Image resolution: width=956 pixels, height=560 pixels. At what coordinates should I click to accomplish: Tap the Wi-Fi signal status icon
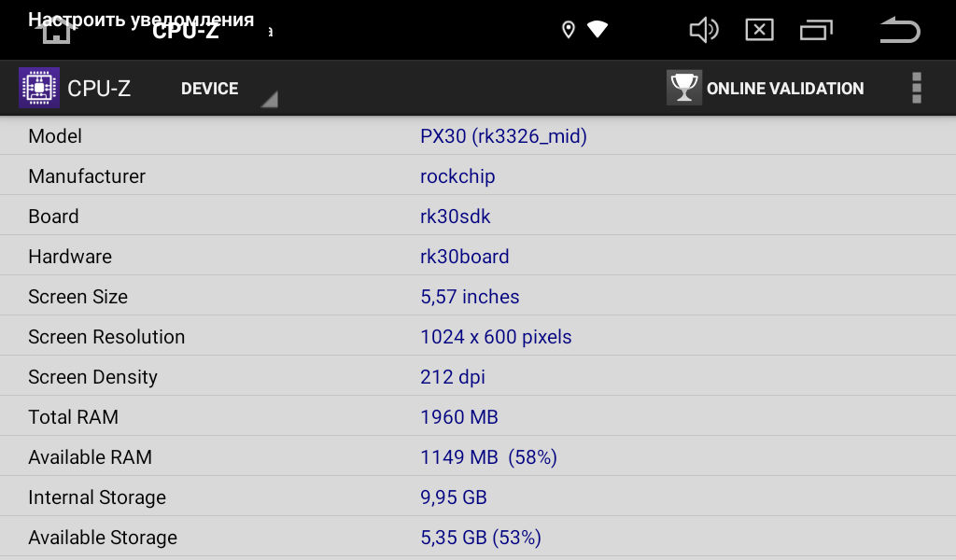(597, 29)
